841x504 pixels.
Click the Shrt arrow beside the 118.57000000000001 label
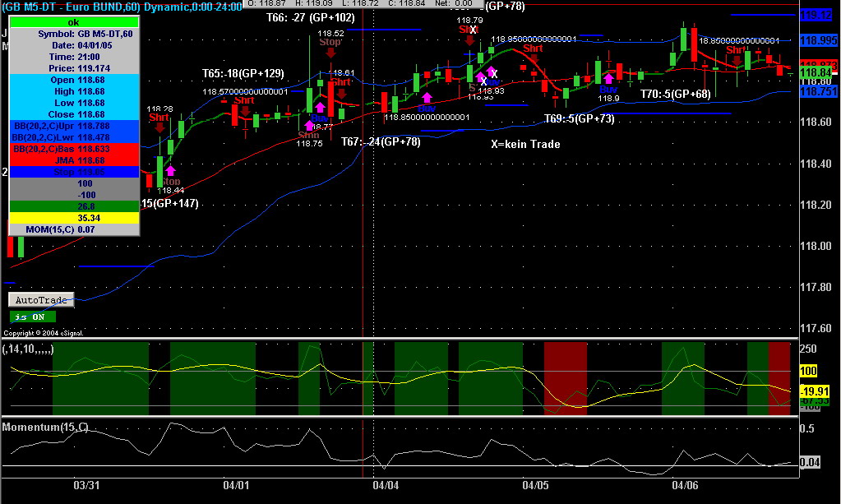tap(244, 111)
